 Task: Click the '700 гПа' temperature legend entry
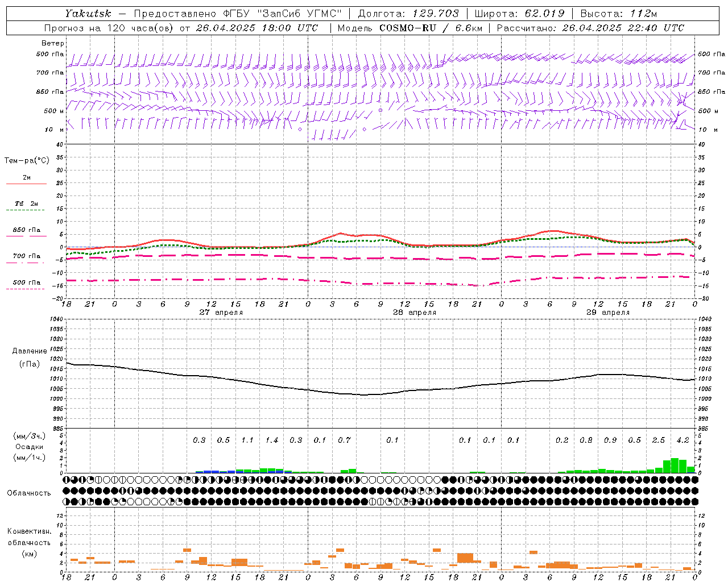[x=27, y=256]
